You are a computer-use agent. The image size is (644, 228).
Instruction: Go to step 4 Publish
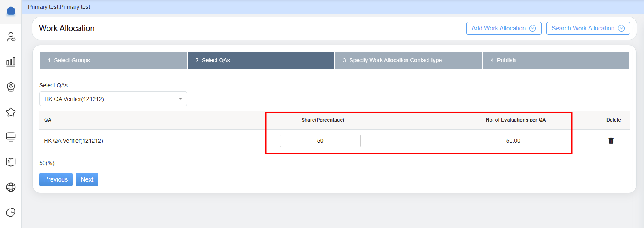tap(556, 60)
